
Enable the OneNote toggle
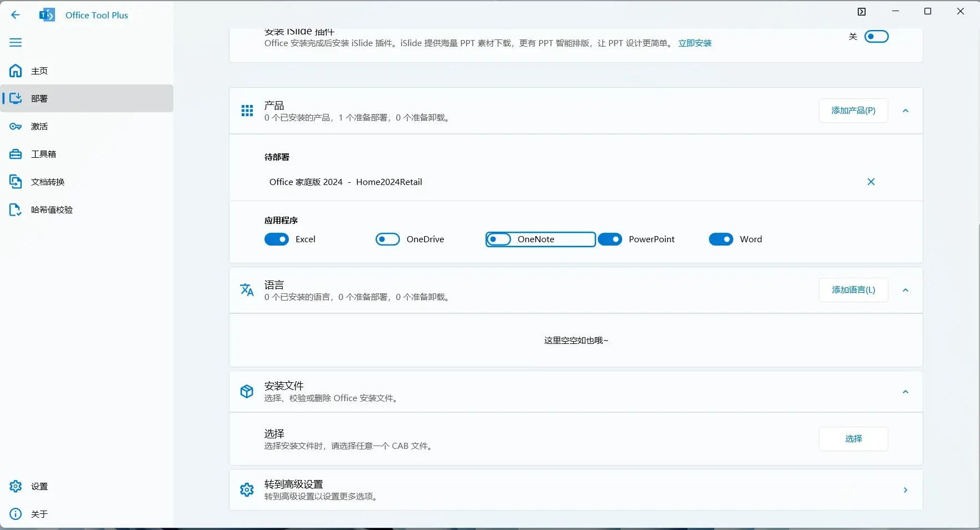coord(499,239)
